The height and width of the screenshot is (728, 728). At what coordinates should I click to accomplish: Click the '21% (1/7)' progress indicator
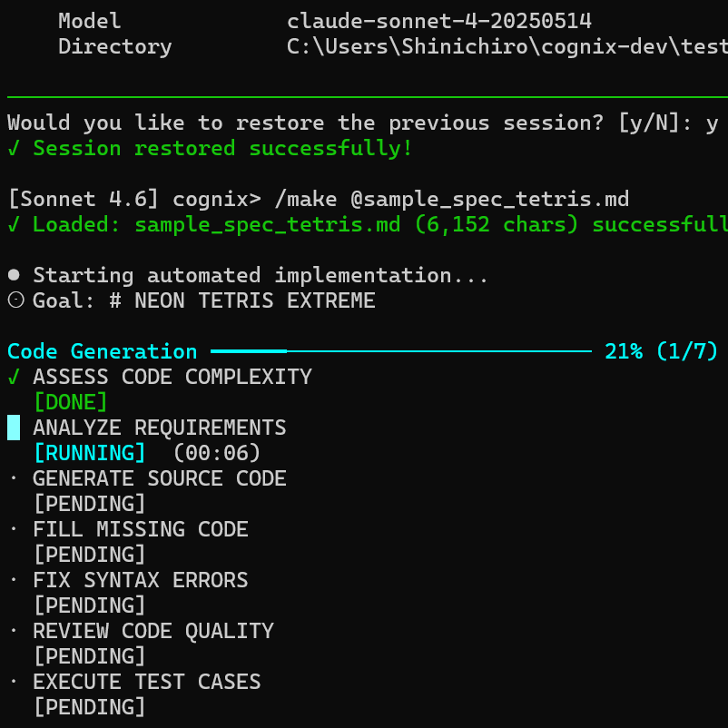[x=661, y=351]
